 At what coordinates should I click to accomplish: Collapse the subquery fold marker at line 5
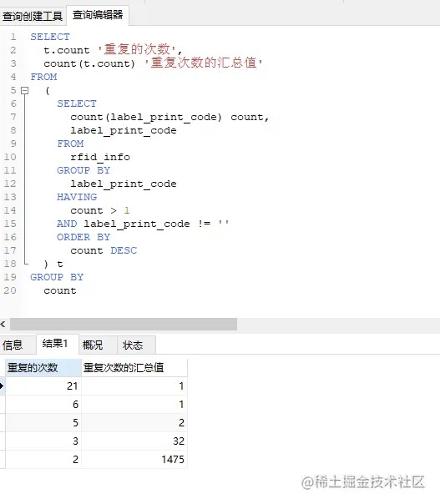24,91
